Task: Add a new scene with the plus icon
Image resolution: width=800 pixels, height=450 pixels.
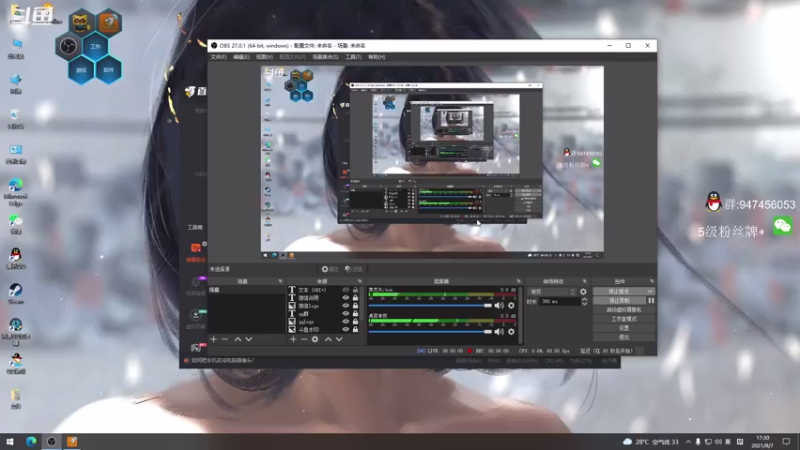Action: click(214, 339)
